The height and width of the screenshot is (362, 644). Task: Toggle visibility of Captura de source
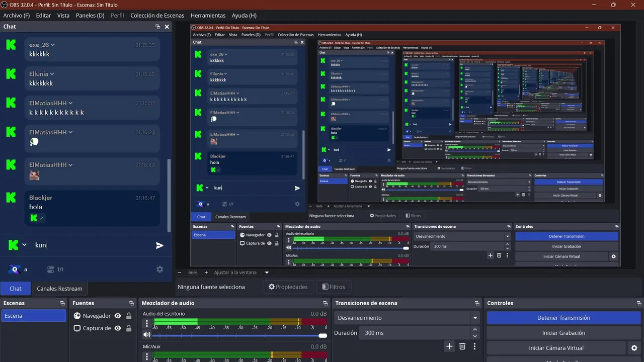[x=118, y=328]
